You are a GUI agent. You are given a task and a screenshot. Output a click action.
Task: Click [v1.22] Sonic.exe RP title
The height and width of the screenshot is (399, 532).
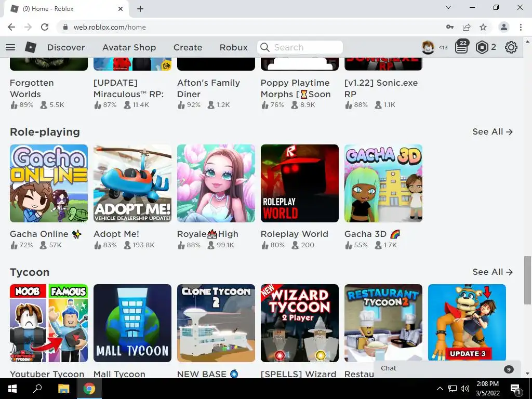tap(381, 88)
